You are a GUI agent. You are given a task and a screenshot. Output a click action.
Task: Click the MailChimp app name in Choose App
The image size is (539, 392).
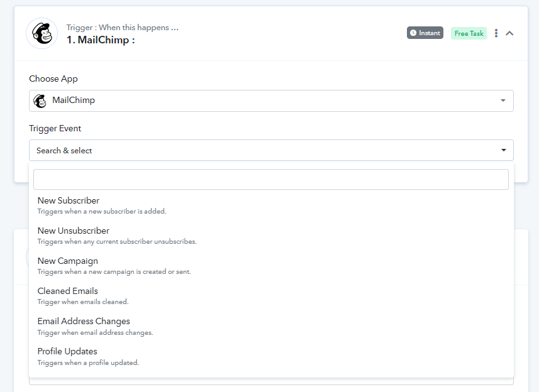pyautogui.click(x=74, y=101)
